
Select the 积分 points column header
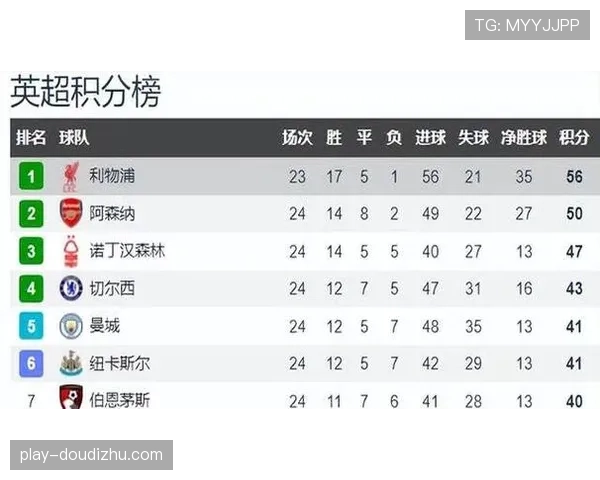(573, 138)
